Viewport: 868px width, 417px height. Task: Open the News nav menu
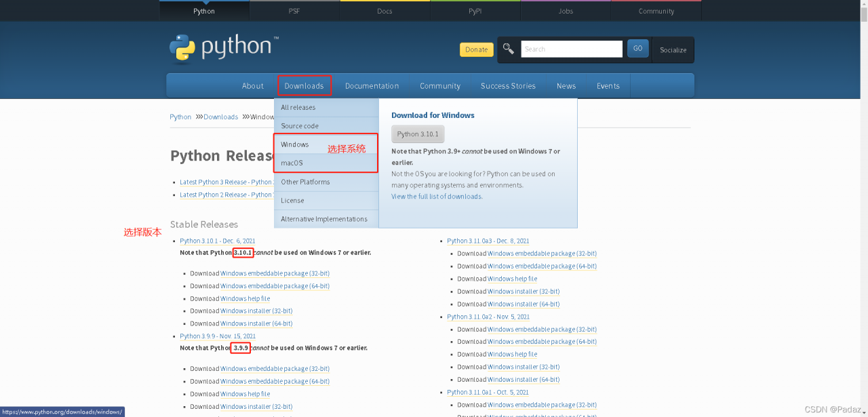click(x=566, y=86)
